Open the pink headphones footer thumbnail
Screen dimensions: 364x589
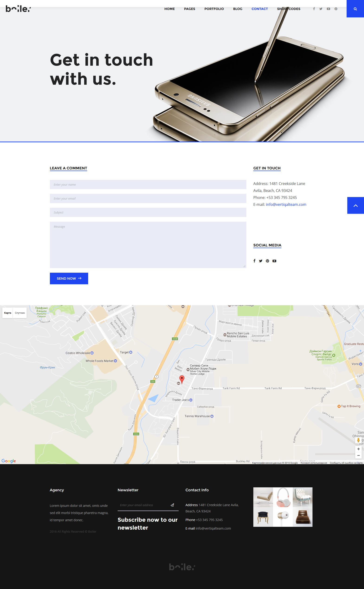[x=283, y=497]
